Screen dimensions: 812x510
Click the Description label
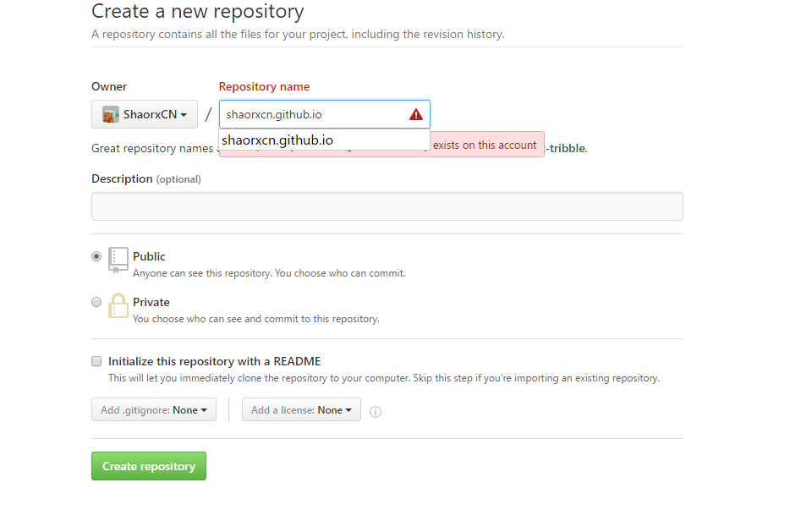click(122, 178)
